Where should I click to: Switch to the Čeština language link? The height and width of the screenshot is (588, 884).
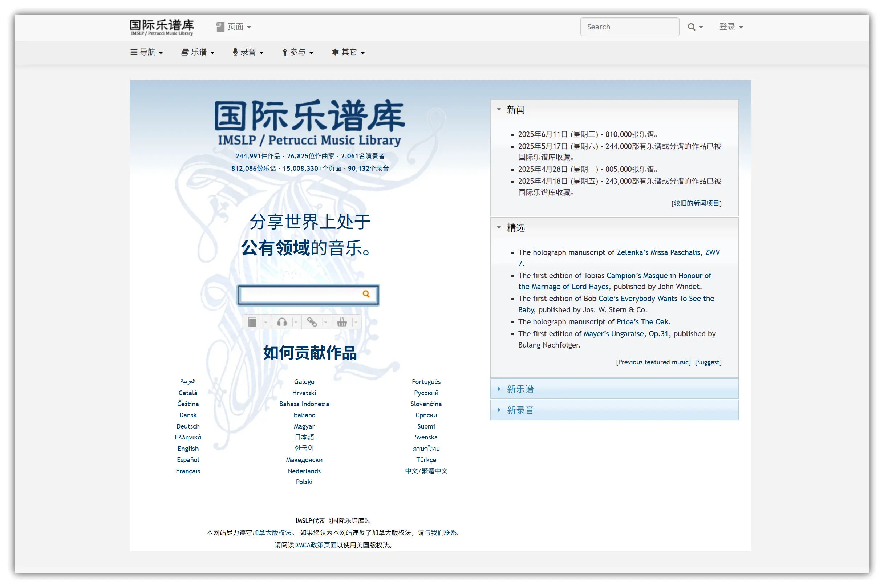click(x=188, y=404)
